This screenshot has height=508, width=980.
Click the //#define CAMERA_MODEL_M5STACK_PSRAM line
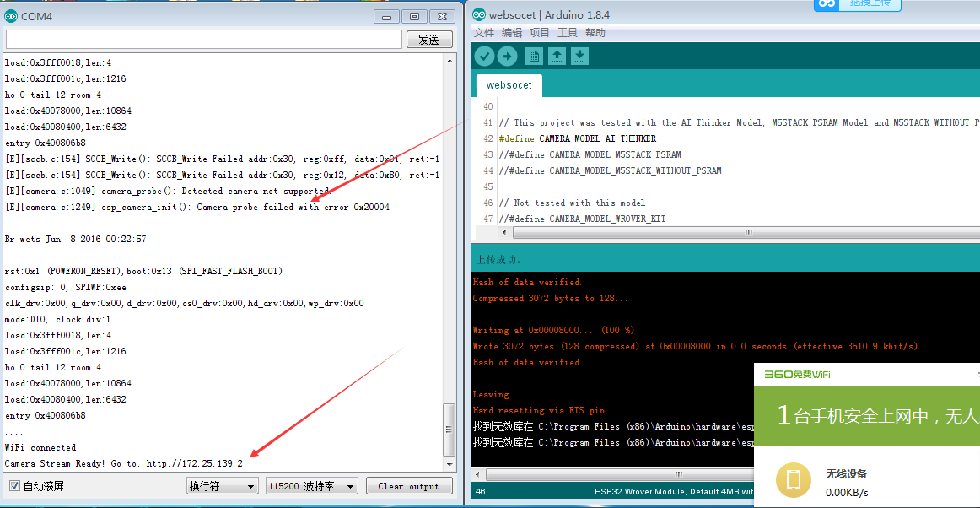tap(590, 154)
